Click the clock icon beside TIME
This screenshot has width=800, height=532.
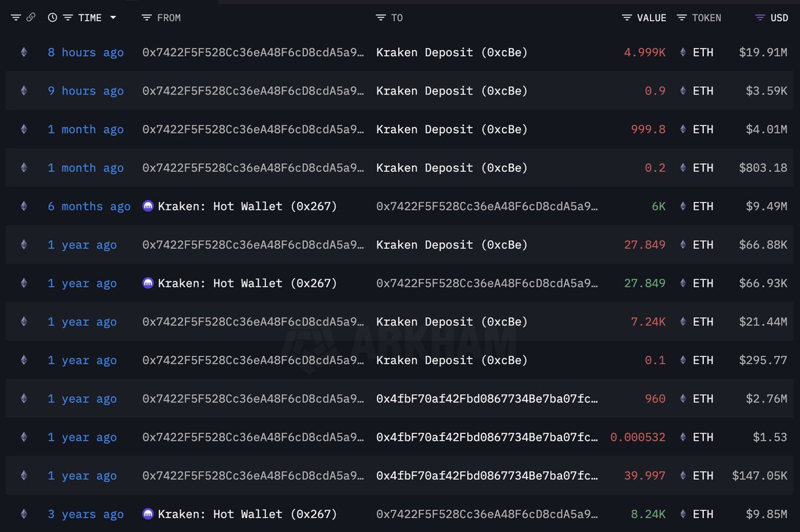coord(52,17)
